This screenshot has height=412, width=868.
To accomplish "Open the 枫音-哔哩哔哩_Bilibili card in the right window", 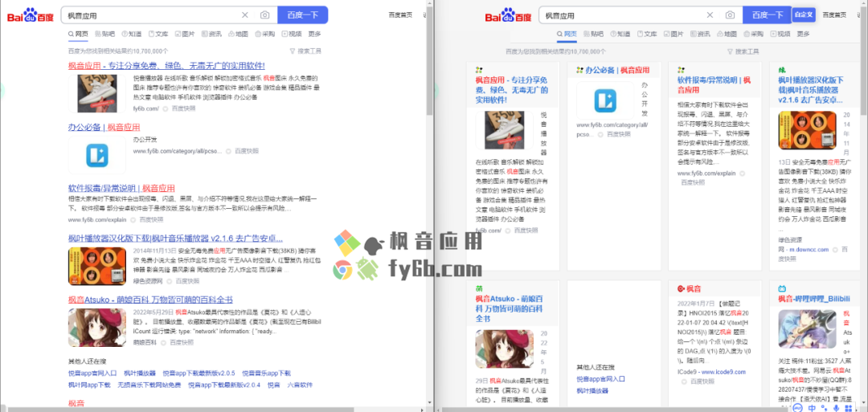I will coord(813,299).
